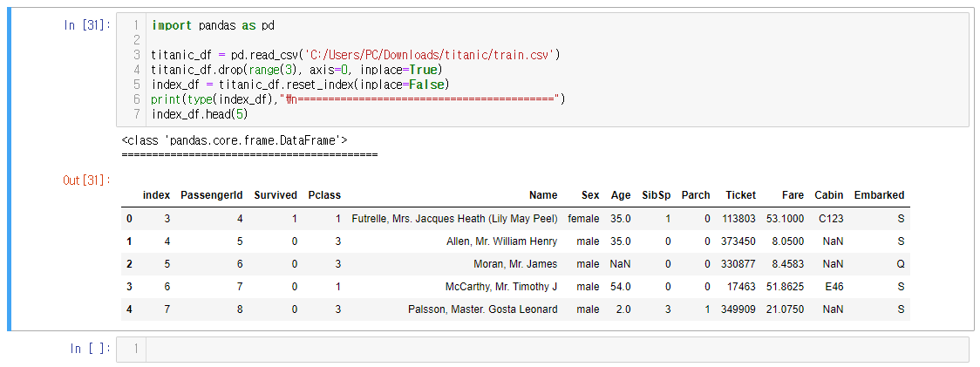Click the fare value 21.0750
Screen dimensions: 980x367
point(786,309)
